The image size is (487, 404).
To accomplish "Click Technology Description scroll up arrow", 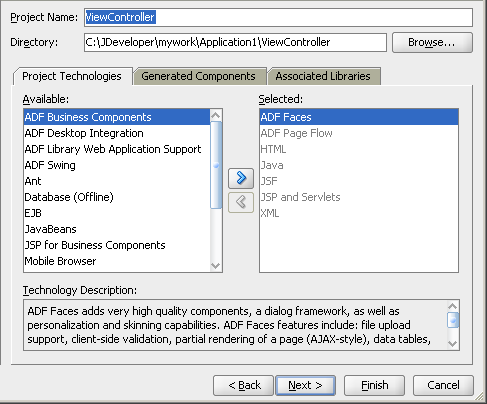I will 452,306.
